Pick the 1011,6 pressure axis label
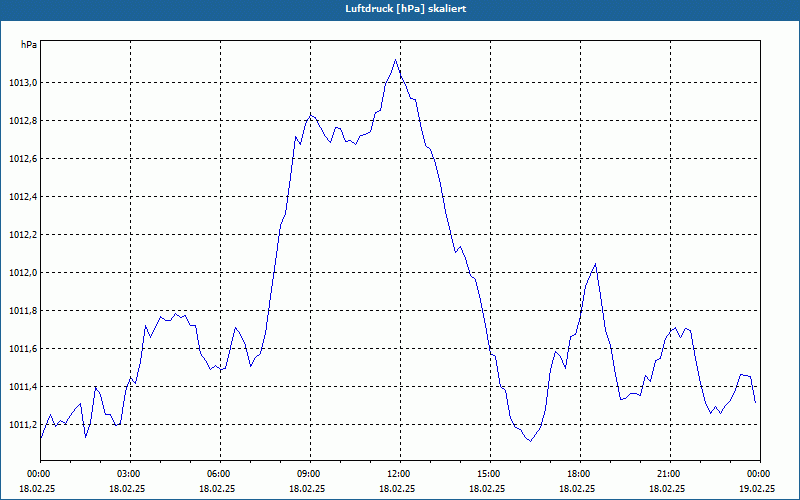The image size is (800, 500). click(23, 349)
